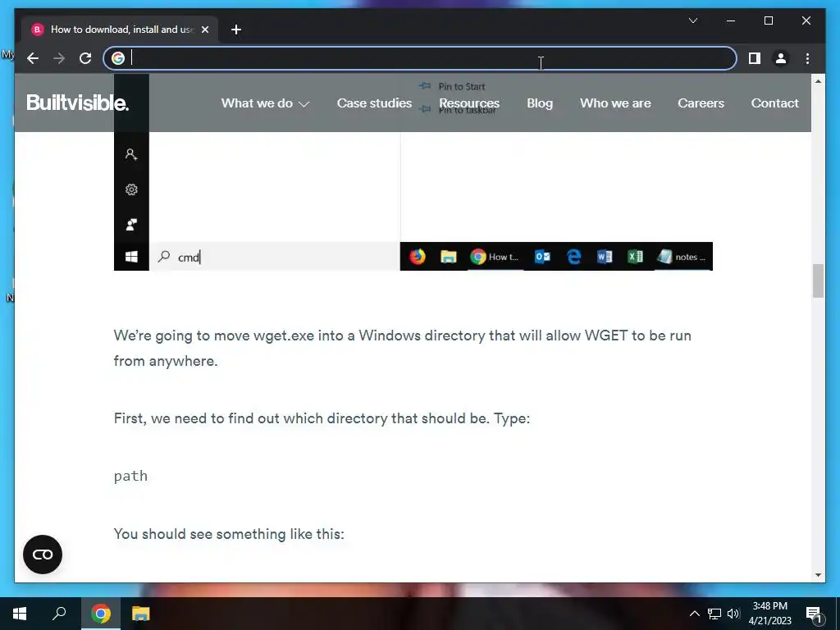
Task: Click the round chat widget button
Action: click(x=43, y=555)
